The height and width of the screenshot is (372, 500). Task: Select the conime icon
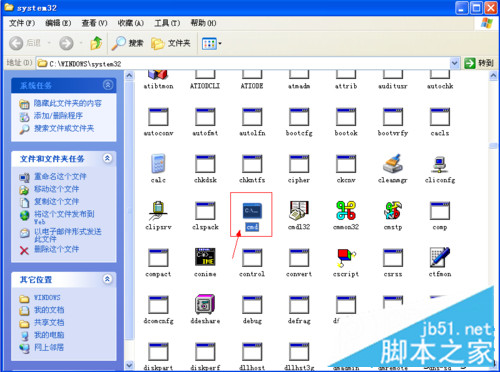click(205, 257)
